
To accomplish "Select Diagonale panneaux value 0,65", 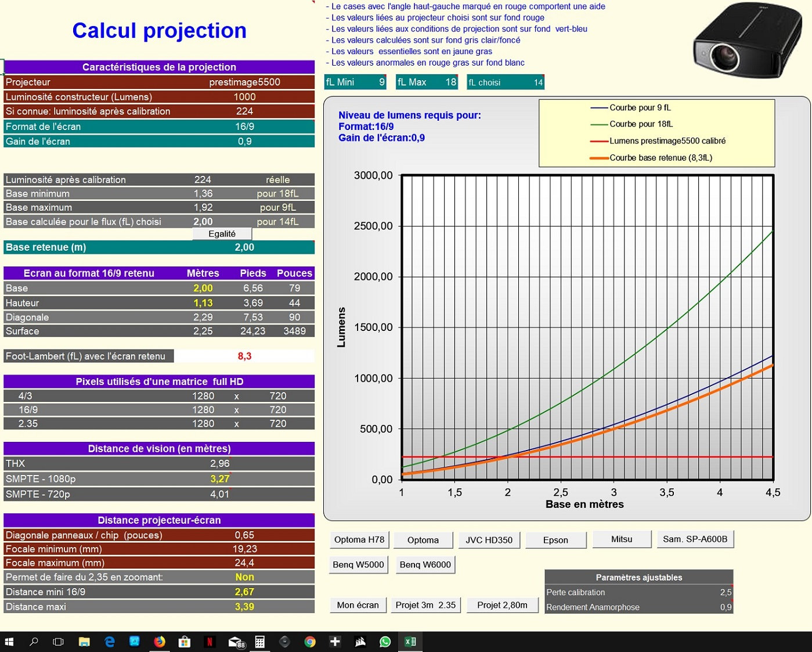I will click(x=244, y=535).
